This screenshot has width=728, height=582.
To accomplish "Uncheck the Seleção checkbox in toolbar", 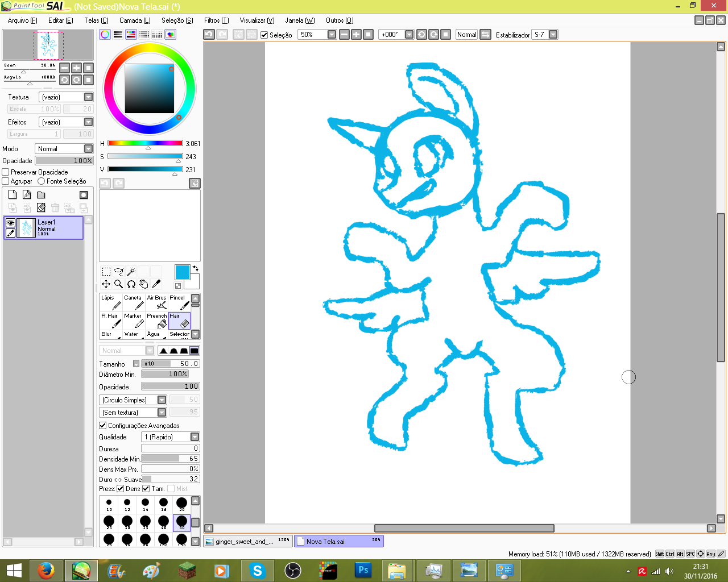I will point(264,35).
